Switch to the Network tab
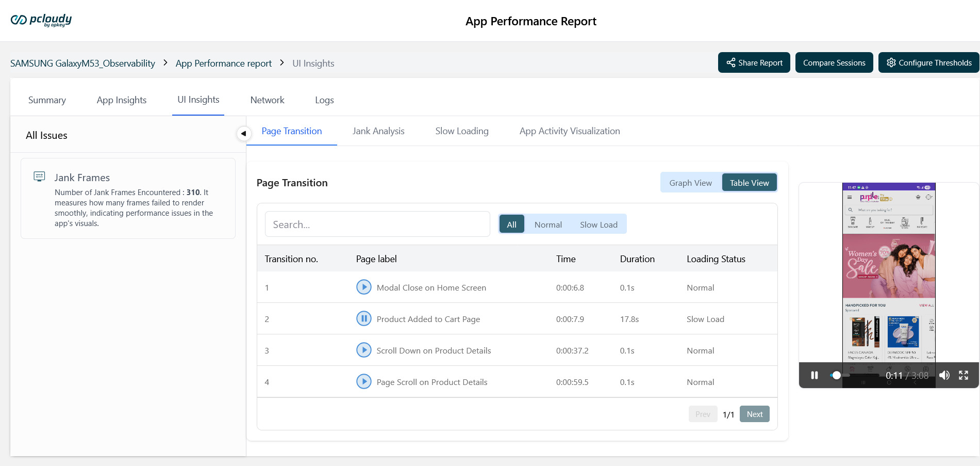This screenshot has width=980, height=466. (267, 100)
